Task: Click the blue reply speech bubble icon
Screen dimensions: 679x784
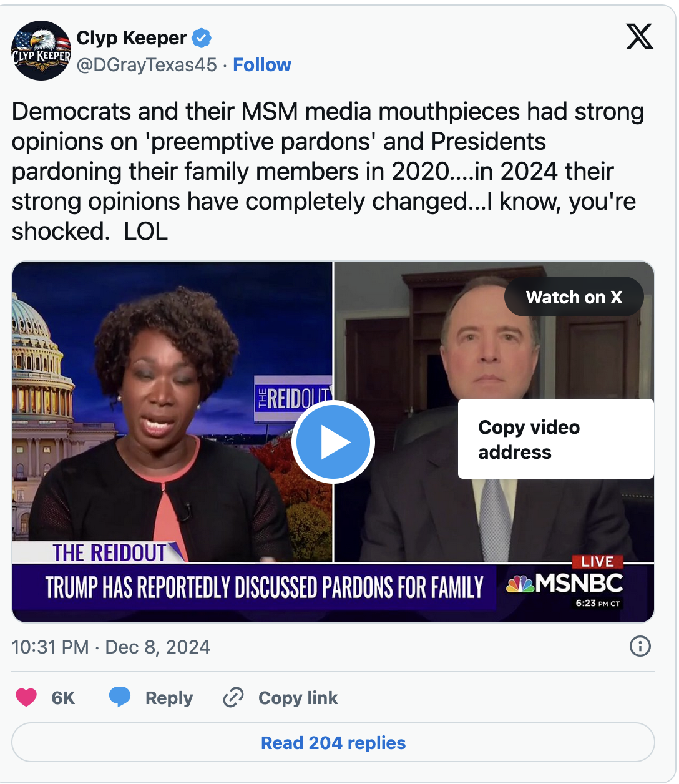Action: [x=120, y=697]
